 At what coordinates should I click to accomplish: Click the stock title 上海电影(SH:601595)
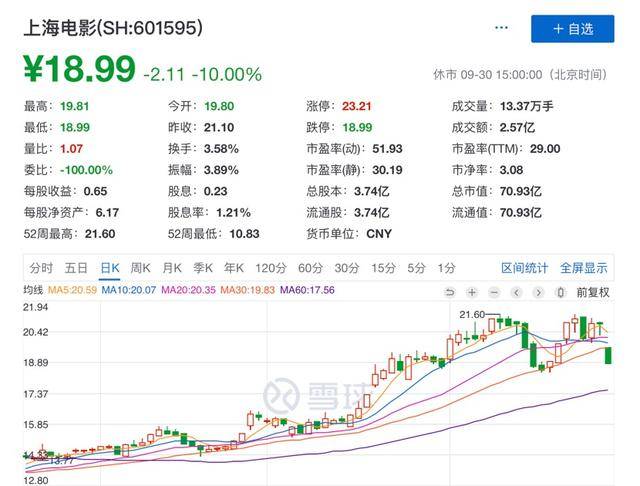tap(113, 28)
